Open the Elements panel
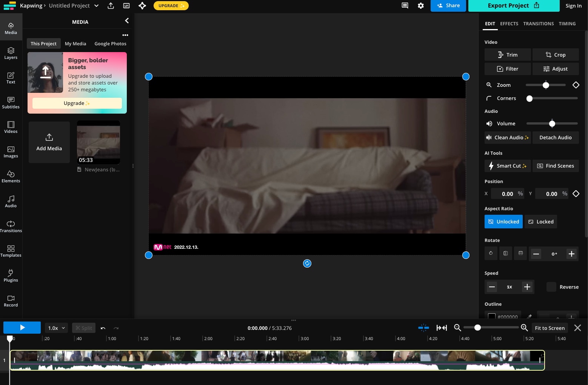The width and height of the screenshot is (588, 385). coord(11,177)
